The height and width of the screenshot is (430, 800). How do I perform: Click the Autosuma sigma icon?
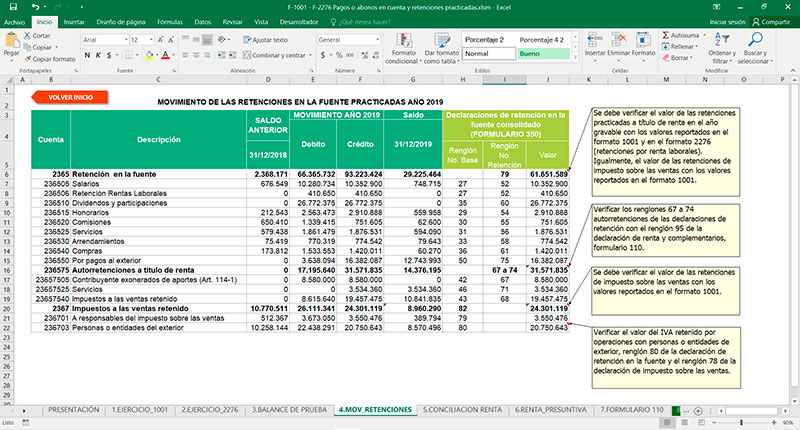pos(666,35)
